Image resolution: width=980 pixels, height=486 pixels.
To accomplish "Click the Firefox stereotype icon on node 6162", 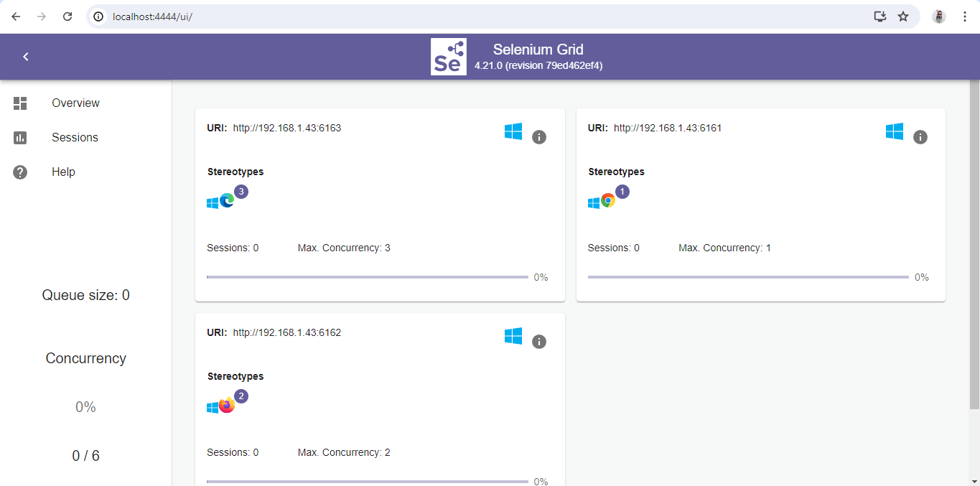I will click(x=228, y=406).
